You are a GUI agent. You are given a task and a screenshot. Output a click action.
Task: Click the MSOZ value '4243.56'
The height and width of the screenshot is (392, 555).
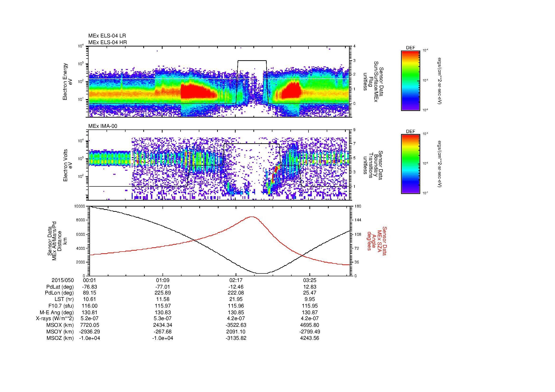tap(310, 338)
